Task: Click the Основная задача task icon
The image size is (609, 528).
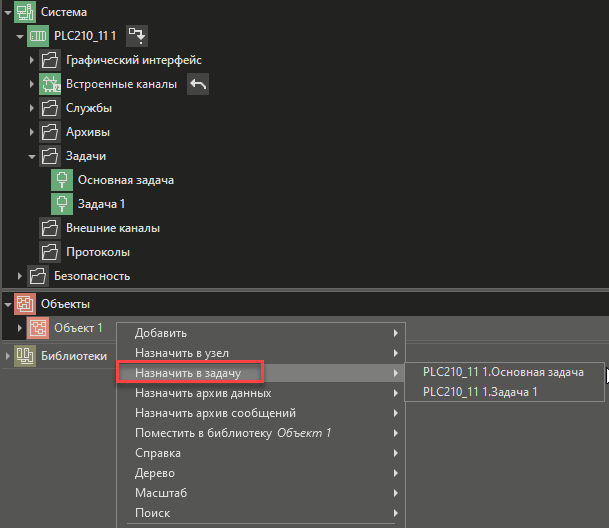Action: (x=62, y=180)
